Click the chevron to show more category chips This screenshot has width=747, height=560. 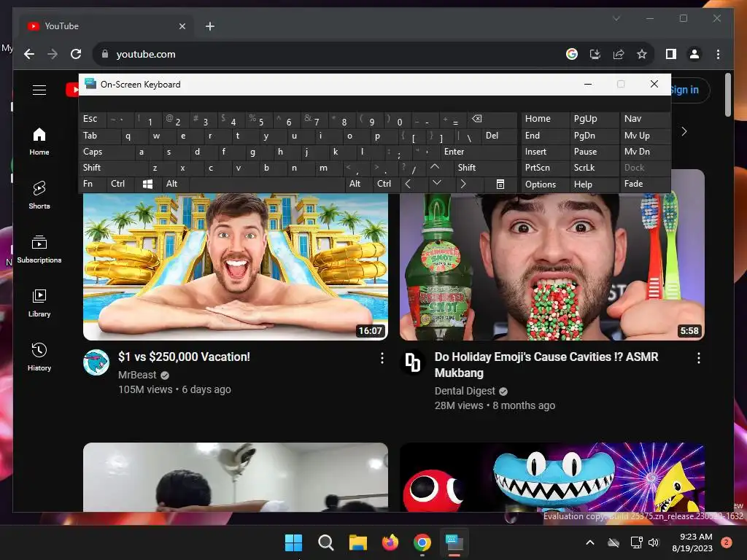coord(684,131)
